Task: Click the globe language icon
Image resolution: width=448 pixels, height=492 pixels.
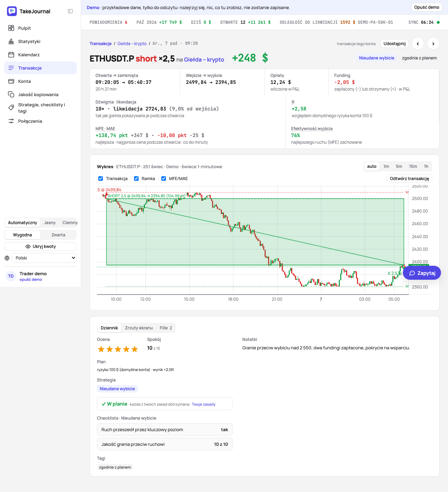Action: coord(7,258)
